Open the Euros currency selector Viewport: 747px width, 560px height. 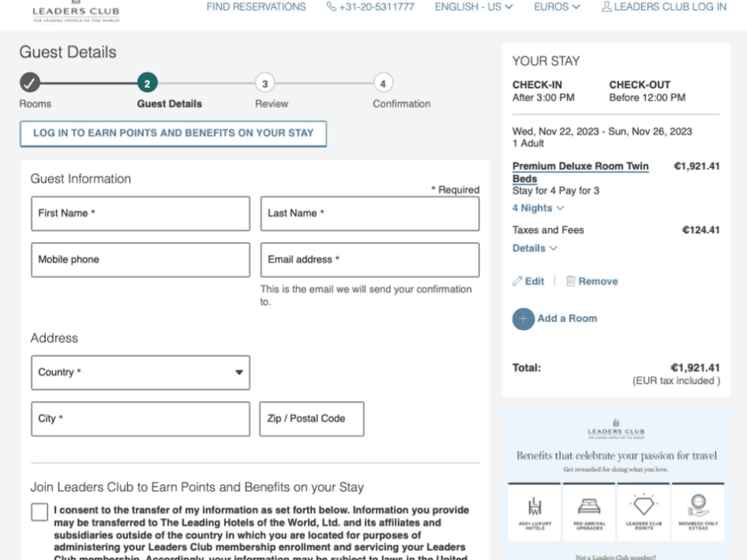(557, 7)
